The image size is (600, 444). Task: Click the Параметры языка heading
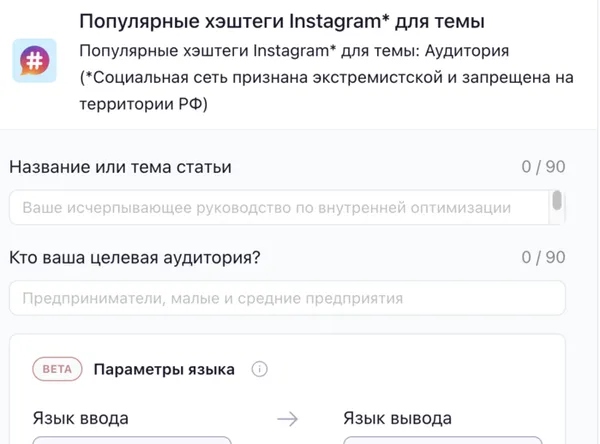pos(164,369)
